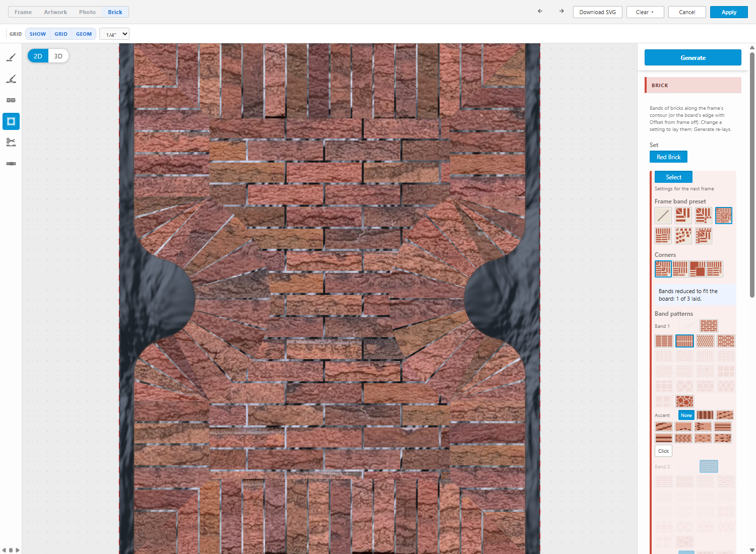Select the active frame band tool in the sidebar
Viewport: 756px width, 554px height.
(x=11, y=121)
